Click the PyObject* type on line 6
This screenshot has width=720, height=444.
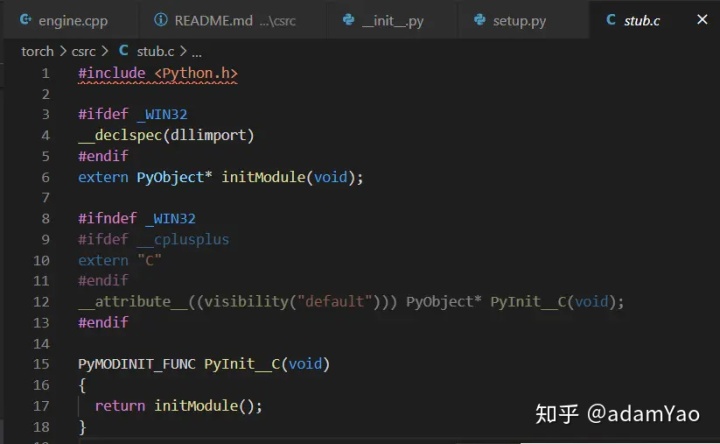[174, 177]
